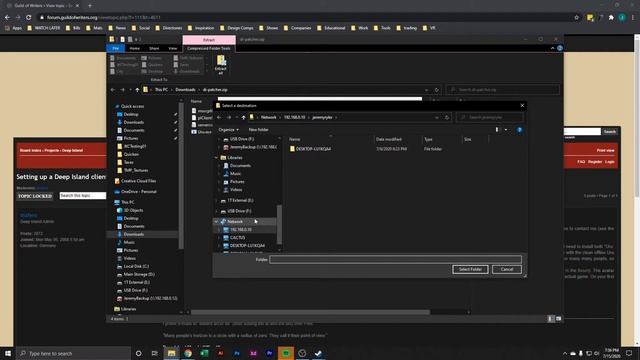The image size is (640, 360).
Task: Click search box in destination dialog
Action: tap(490, 118)
